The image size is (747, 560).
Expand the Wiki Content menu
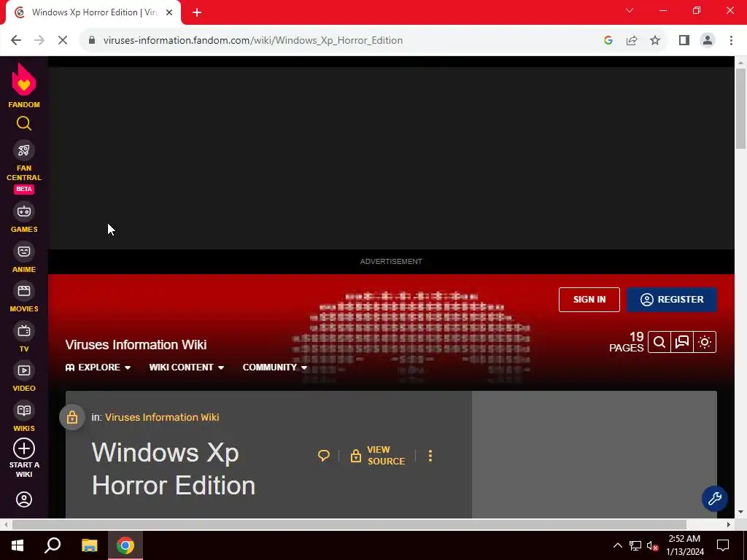pos(186,367)
